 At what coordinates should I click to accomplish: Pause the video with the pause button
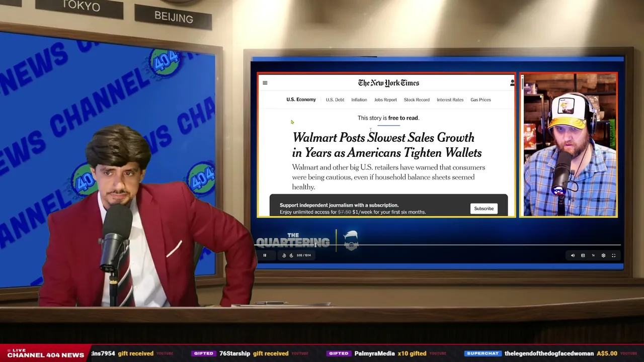(265, 255)
